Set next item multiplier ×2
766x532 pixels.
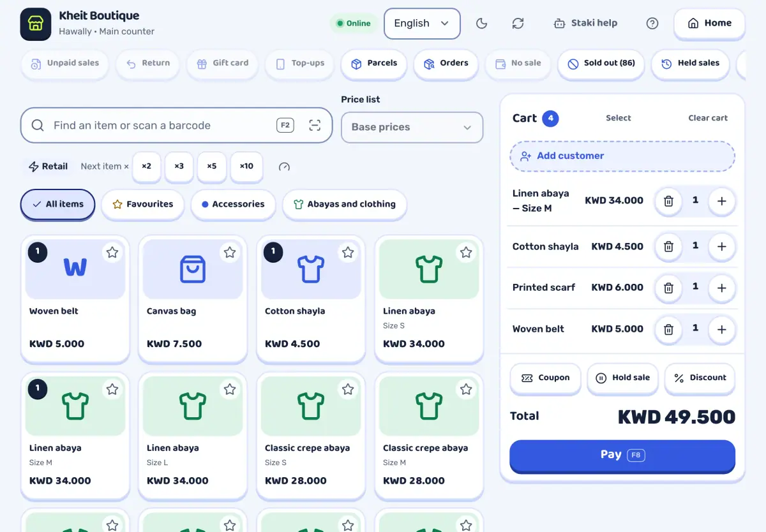point(147,166)
